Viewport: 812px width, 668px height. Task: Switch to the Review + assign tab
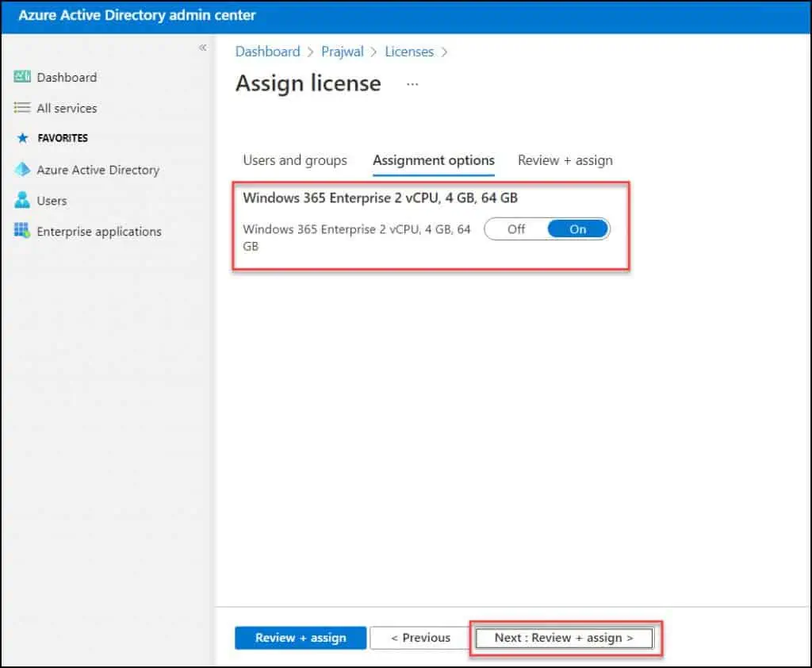(x=565, y=160)
